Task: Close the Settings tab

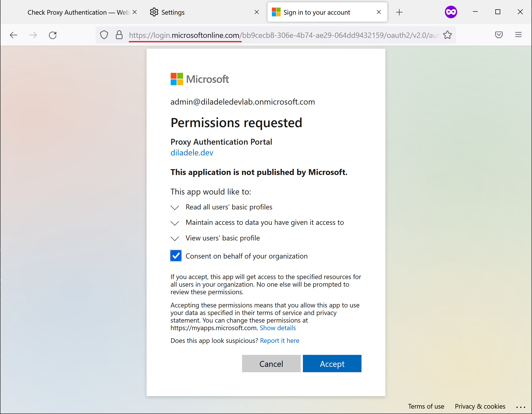Action: (x=257, y=12)
